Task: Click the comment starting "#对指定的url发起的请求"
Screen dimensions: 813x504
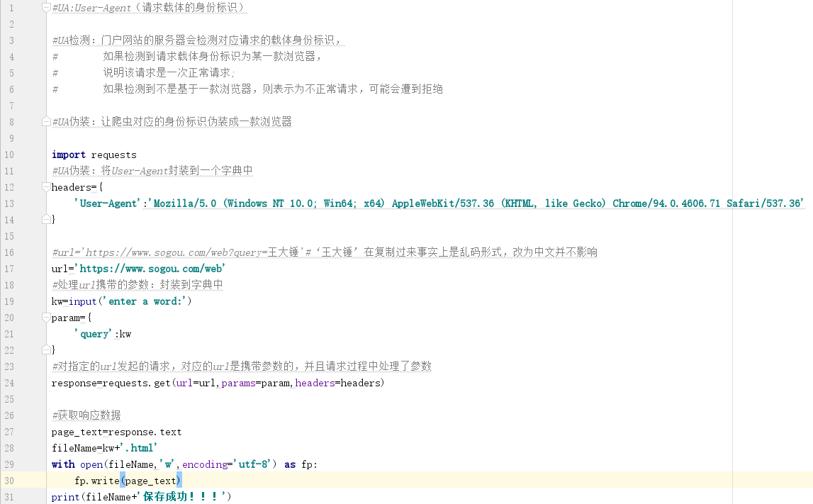Action: pyautogui.click(x=242, y=366)
